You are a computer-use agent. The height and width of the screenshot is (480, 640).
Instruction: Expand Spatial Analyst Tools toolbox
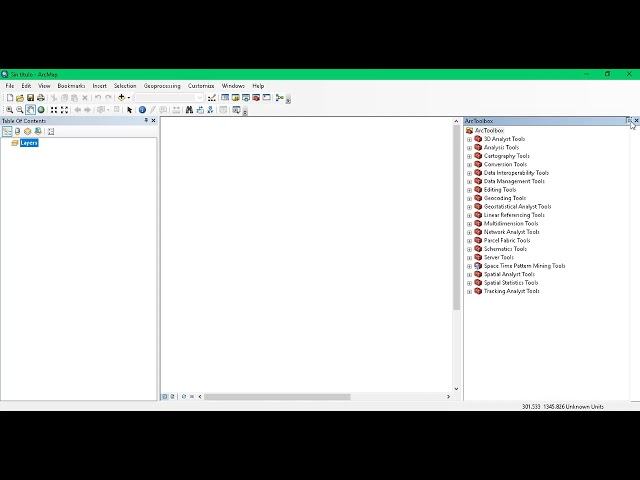[x=469, y=275]
